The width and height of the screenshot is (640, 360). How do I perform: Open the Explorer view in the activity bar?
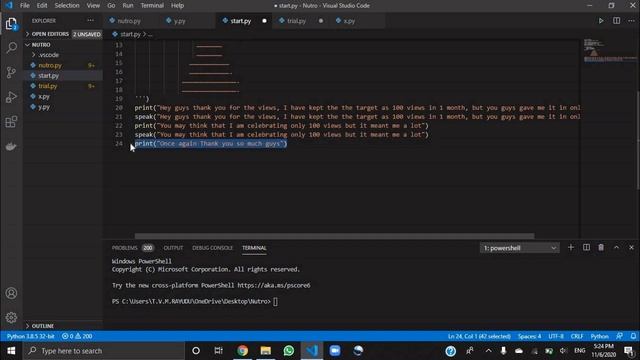pos(11,24)
